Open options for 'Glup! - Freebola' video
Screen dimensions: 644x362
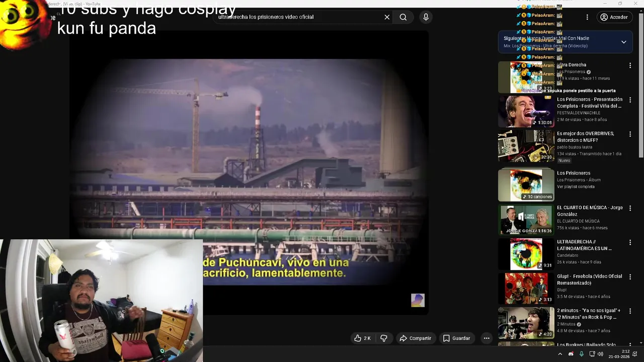(630, 277)
